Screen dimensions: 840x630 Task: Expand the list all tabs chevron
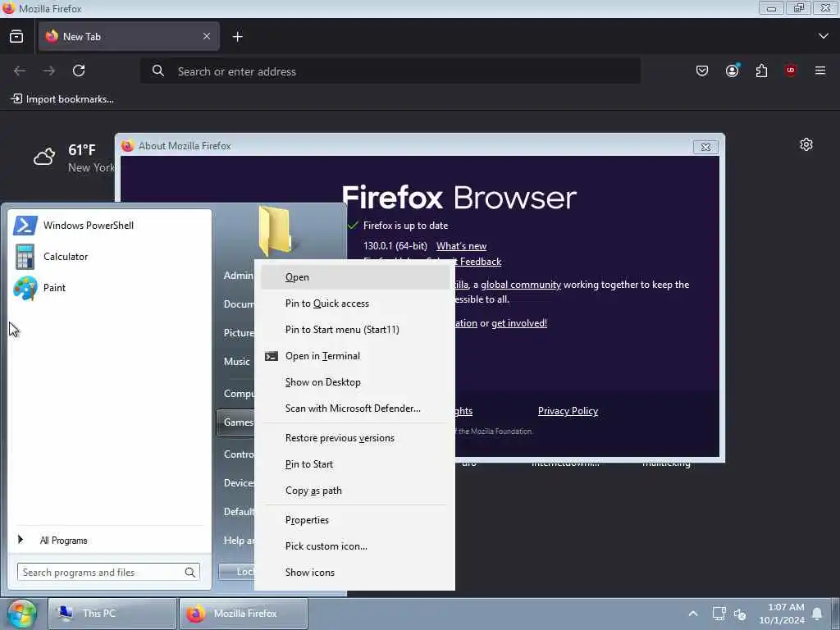click(x=823, y=36)
